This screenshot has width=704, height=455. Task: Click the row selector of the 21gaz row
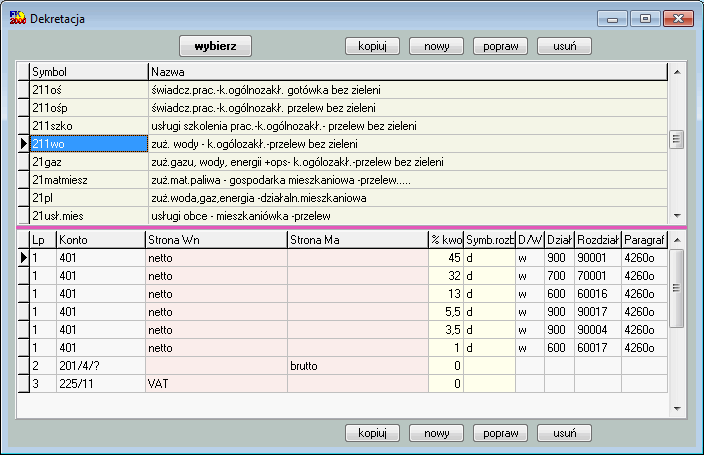coord(23,162)
